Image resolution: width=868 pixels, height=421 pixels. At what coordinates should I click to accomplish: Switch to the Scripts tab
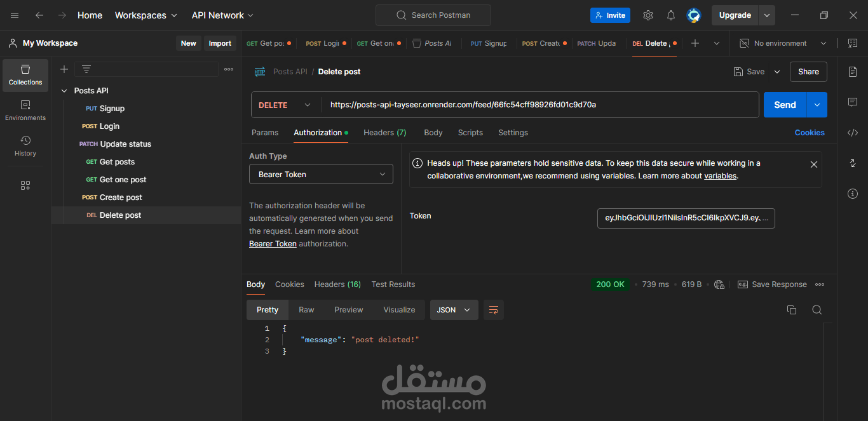pyautogui.click(x=470, y=133)
